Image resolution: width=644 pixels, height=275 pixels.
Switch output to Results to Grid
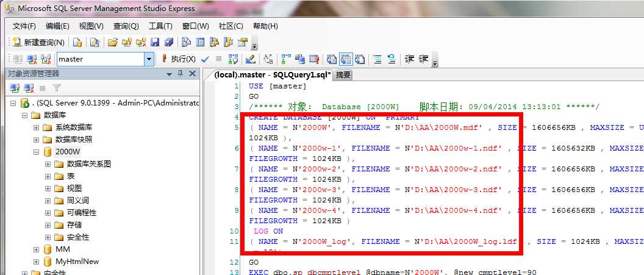pyautogui.click(x=346, y=59)
